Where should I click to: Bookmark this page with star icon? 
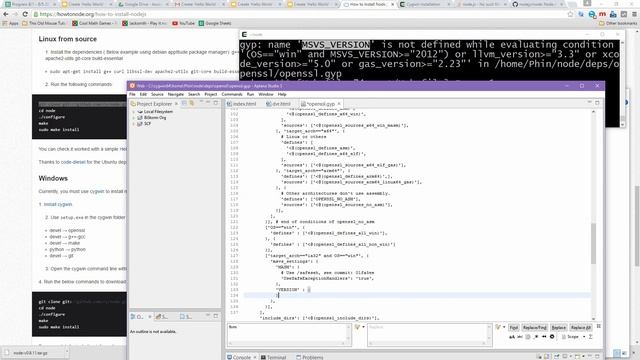pos(570,14)
